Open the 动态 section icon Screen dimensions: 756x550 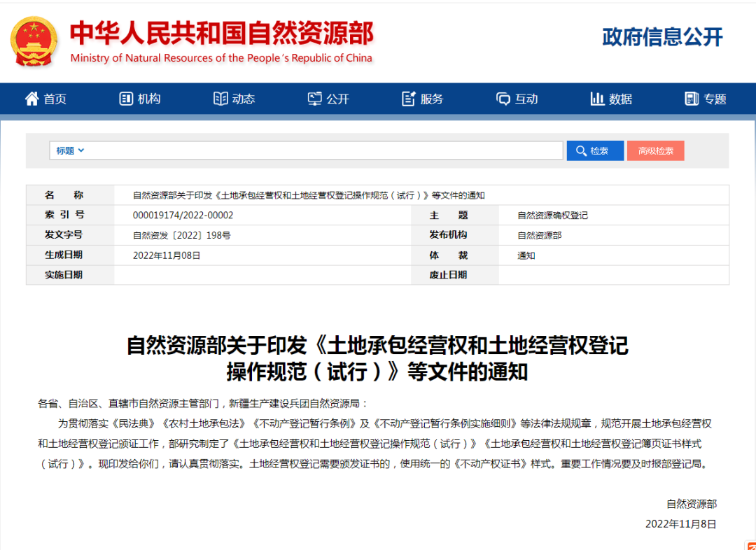[220, 98]
